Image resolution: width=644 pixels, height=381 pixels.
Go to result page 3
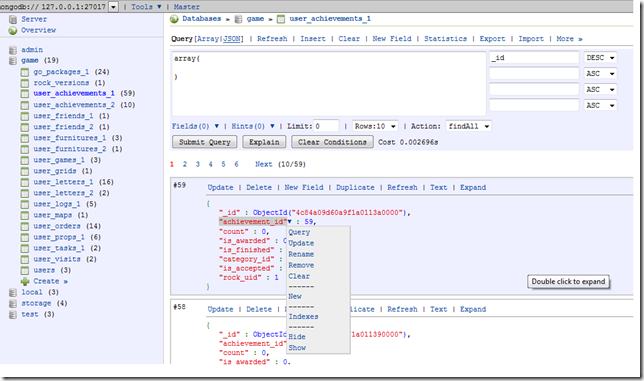tap(198, 164)
